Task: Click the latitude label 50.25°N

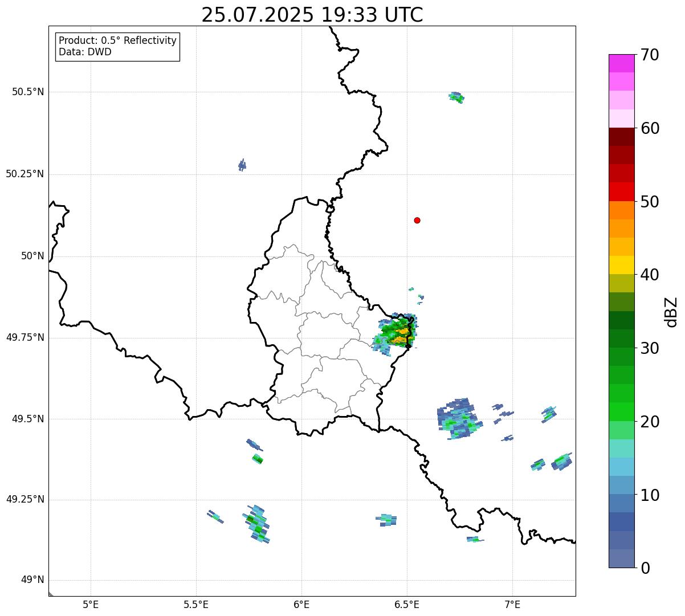Action: pyautogui.click(x=25, y=174)
